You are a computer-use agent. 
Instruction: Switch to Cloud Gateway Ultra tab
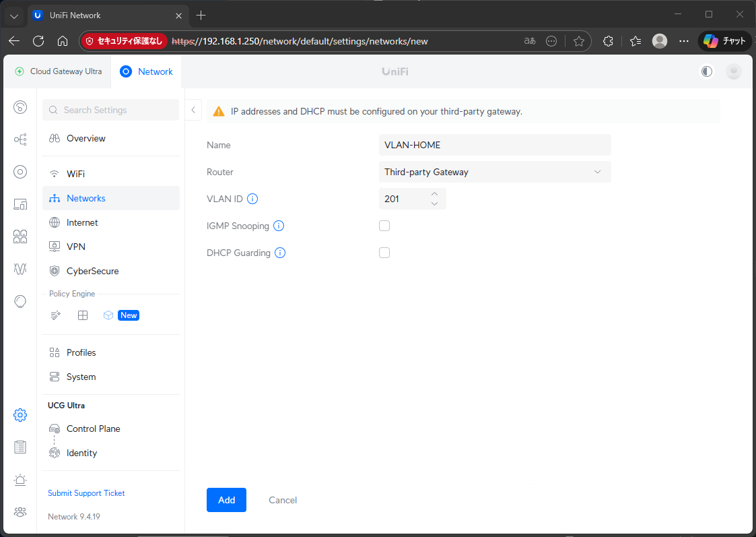(x=59, y=71)
